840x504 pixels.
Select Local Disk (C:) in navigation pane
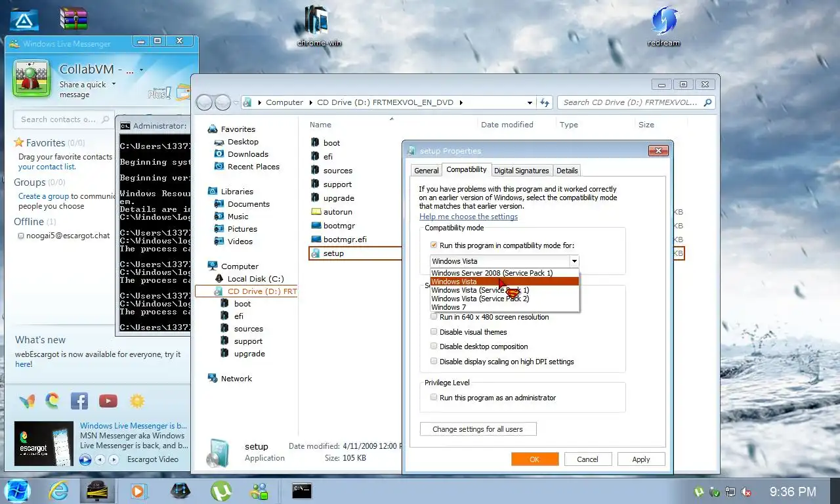click(x=249, y=279)
